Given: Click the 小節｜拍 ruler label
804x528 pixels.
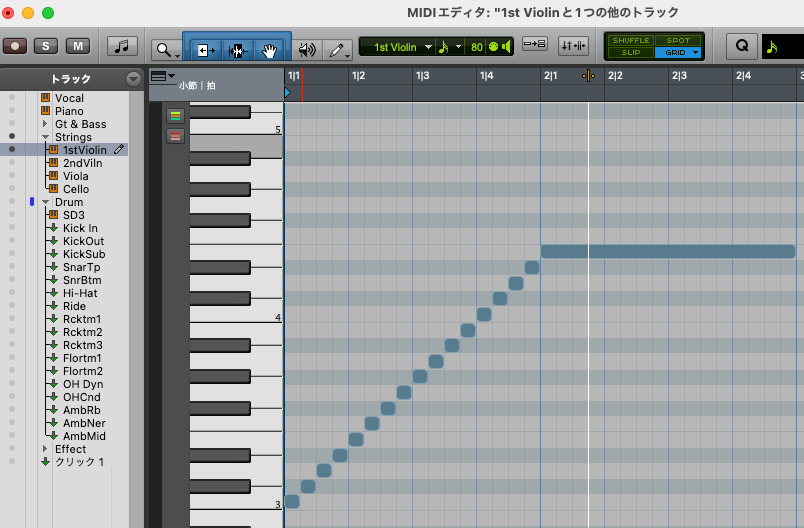Looking at the screenshot, I should point(197,86).
